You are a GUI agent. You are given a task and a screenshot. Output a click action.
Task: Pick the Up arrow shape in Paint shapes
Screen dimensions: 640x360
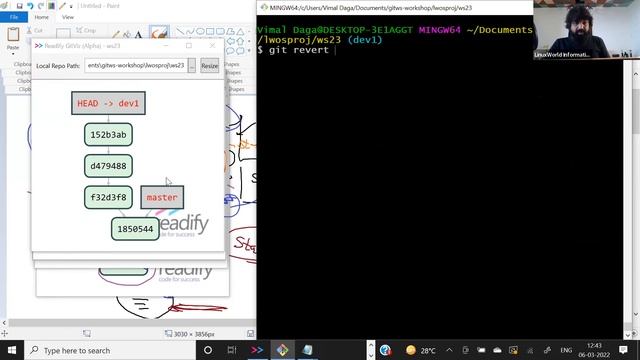click(240, 41)
